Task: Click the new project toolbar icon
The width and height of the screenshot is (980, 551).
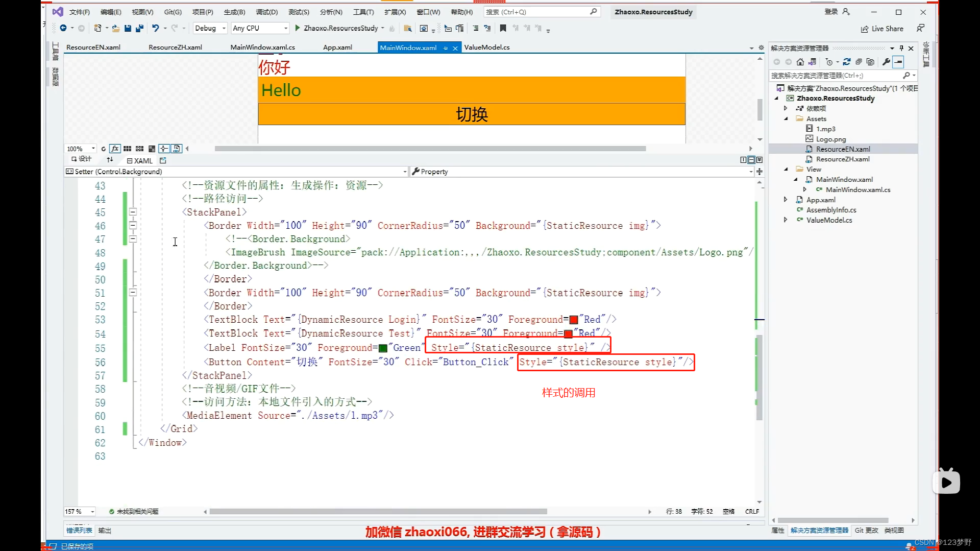Action: pyautogui.click(x=97, y=28)
